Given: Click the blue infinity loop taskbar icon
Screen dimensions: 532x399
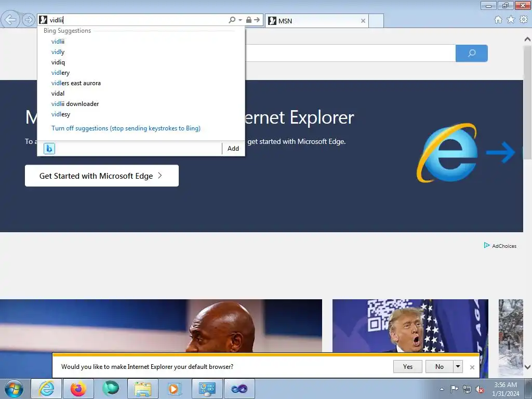Looking at the screenshot, I should click(239, 389).
